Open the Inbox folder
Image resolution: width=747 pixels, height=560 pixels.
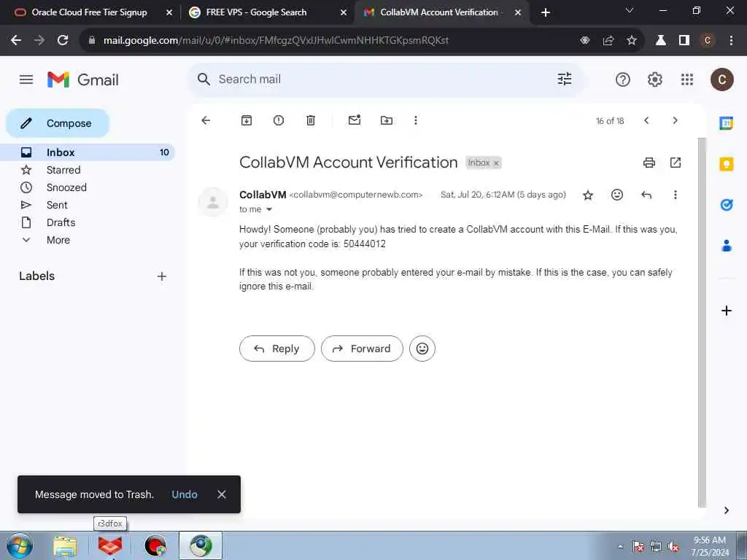(x=88, y=152)
